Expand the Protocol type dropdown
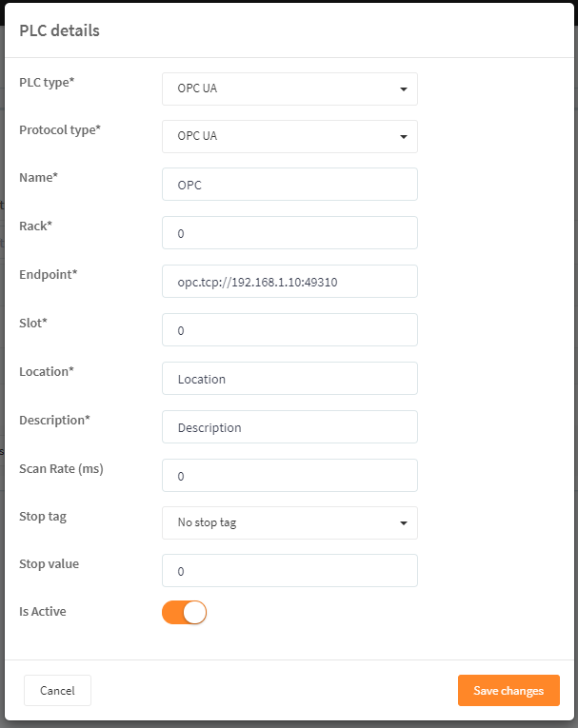578x728 pixels. pos(289,136)
